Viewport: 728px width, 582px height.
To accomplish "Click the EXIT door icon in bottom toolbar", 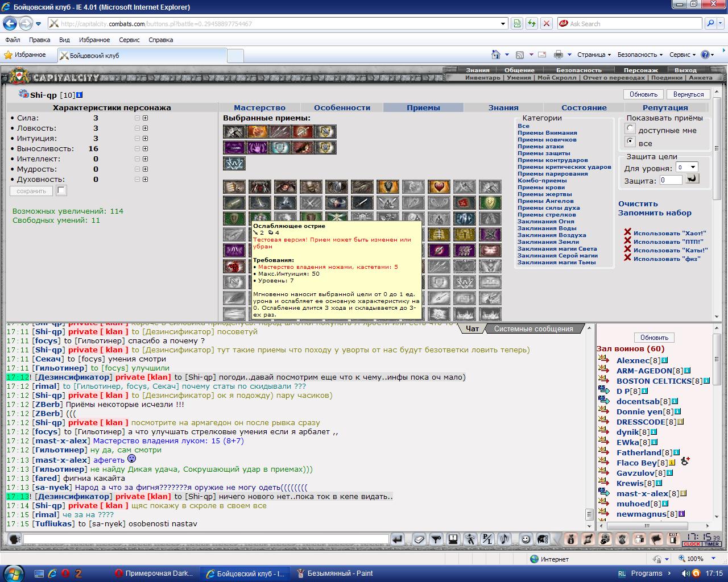I will point(673,539).
